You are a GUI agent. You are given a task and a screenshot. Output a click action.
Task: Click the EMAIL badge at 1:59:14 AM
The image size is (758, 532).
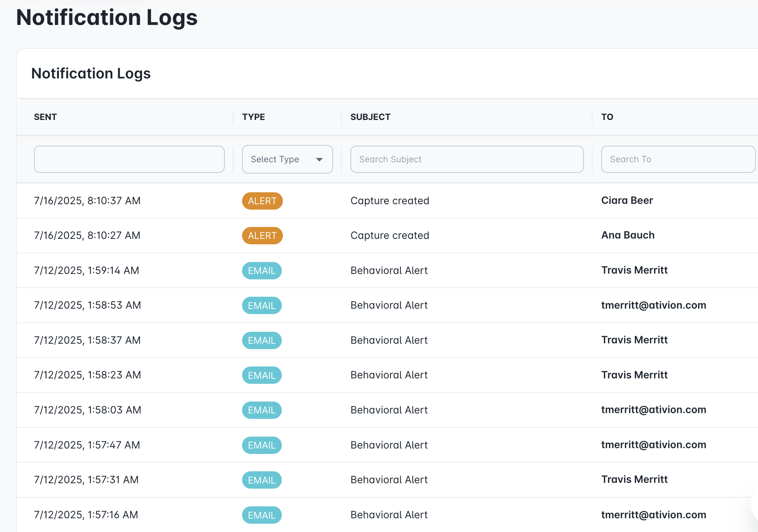click(x=262, y=270)
